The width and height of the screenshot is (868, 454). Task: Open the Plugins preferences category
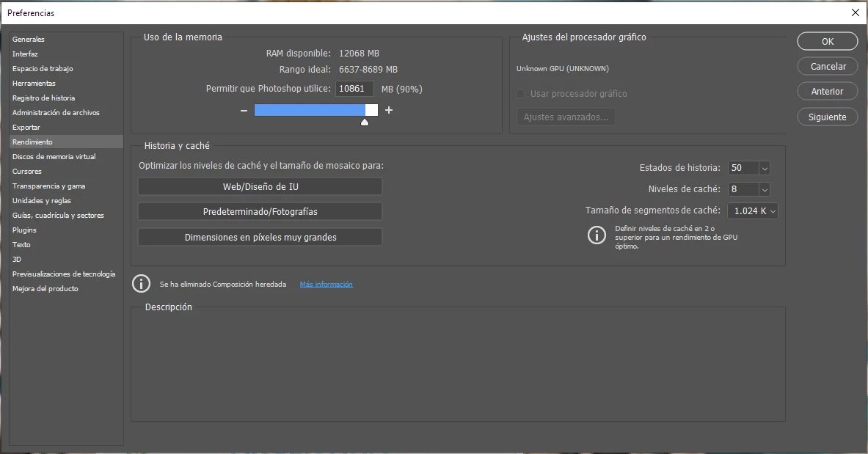24,230
